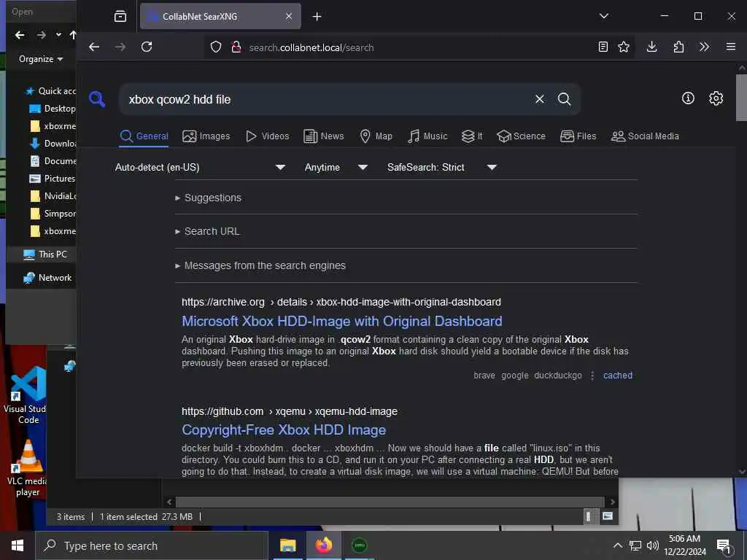Open Firefox application hamburger menu
747x560 pixels.
(x=731, y=47)
